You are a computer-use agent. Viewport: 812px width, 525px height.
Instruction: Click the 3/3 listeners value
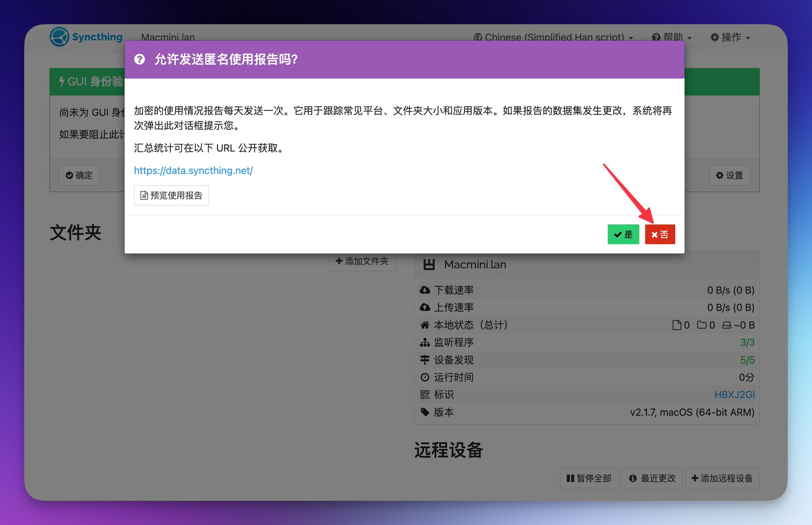tap(747, 342)
